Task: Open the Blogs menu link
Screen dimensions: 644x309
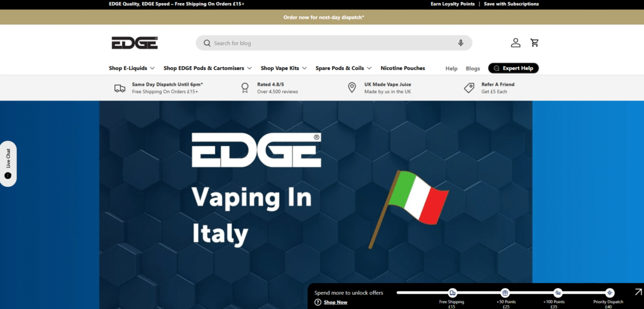Action: (473, 69)
